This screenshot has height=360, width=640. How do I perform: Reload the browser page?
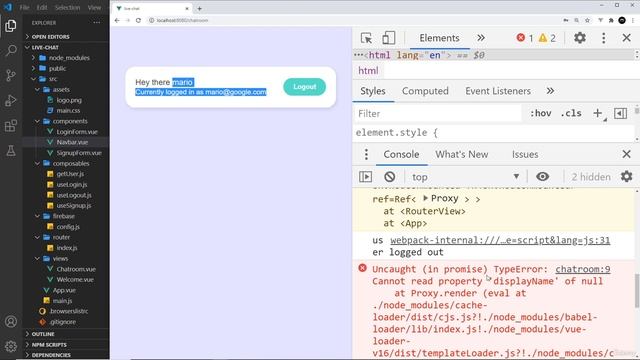tap(138, 20)
